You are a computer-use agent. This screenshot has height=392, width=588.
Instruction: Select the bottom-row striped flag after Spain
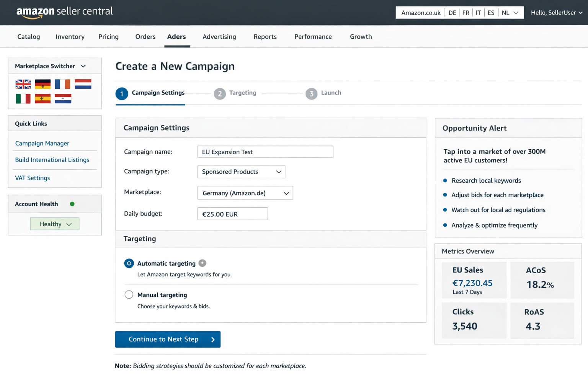pyautogui.click(x=63, y=99)
